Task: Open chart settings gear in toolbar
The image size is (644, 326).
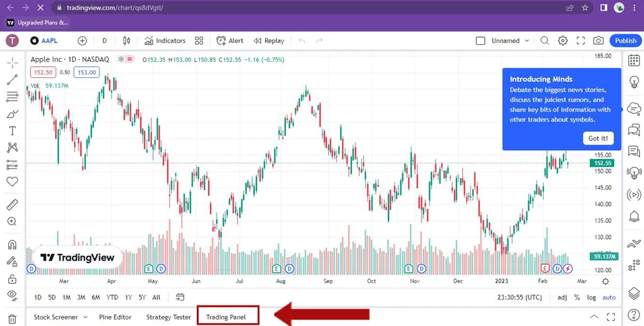Action: pos(563,41)
